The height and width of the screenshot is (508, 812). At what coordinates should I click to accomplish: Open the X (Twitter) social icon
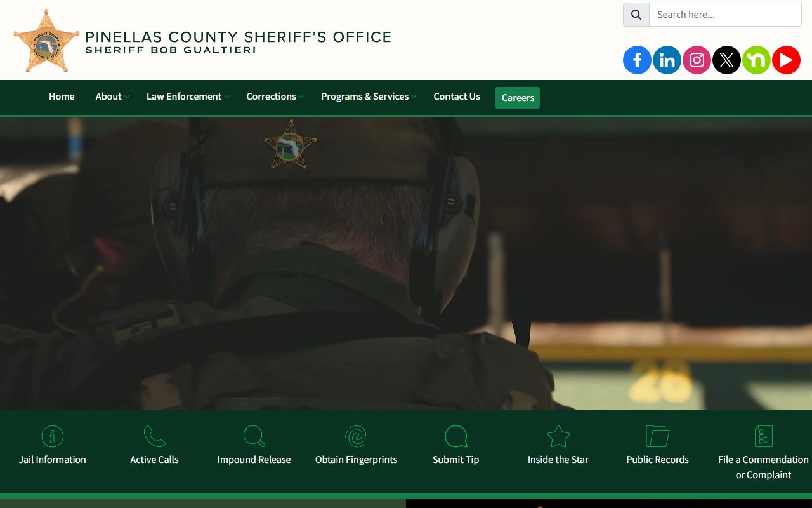[726, 60]
